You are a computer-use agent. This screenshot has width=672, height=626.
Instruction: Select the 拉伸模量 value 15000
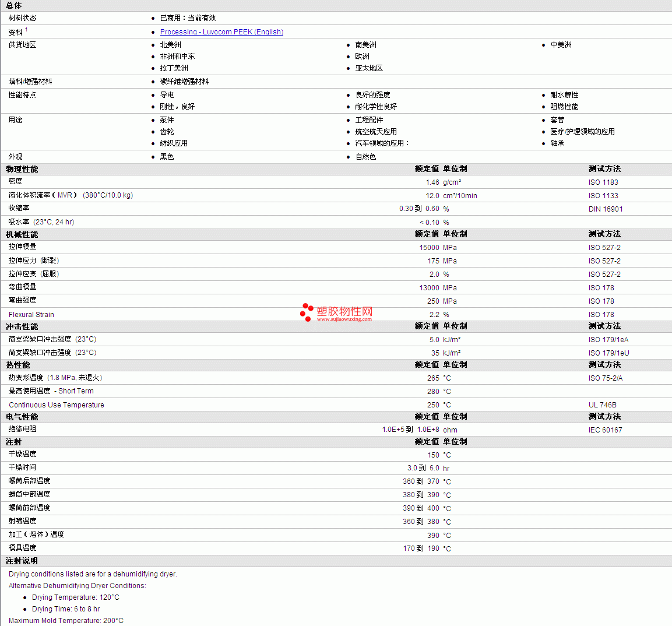(x=430, y=247)
